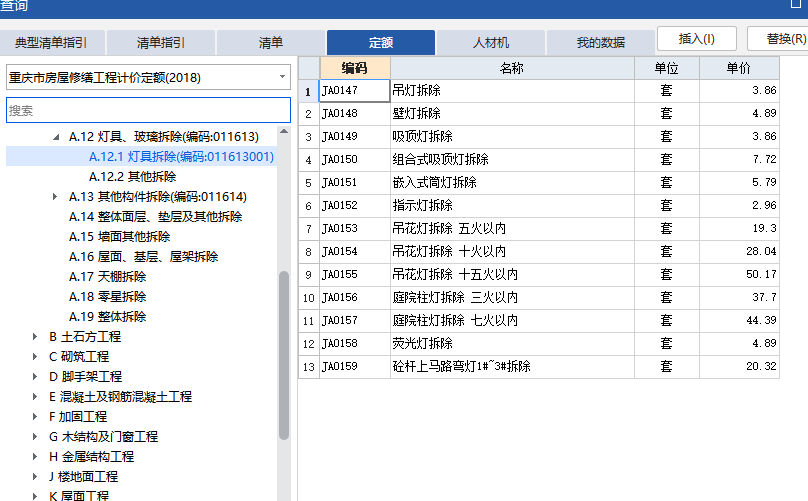Screen dimensions: 808x501
Task: Expand the E 混凝土及钢筋混凝土工程 node
Action: coord(35,396)
